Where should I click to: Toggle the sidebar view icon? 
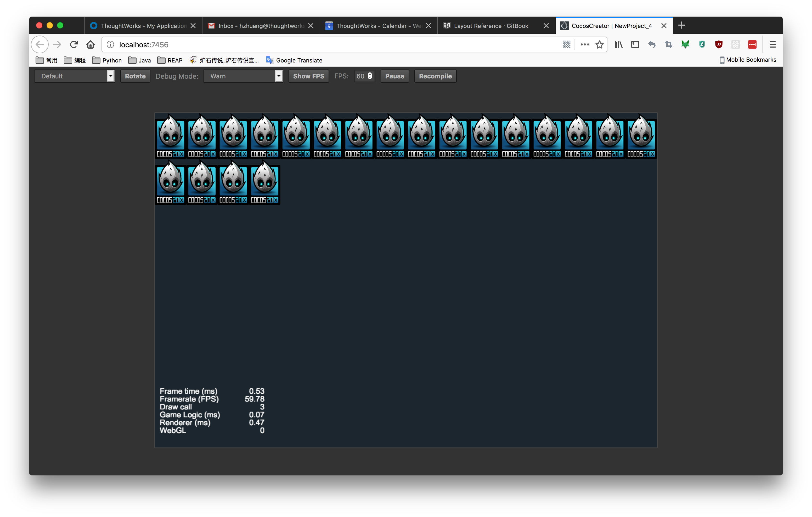(635, 44)
